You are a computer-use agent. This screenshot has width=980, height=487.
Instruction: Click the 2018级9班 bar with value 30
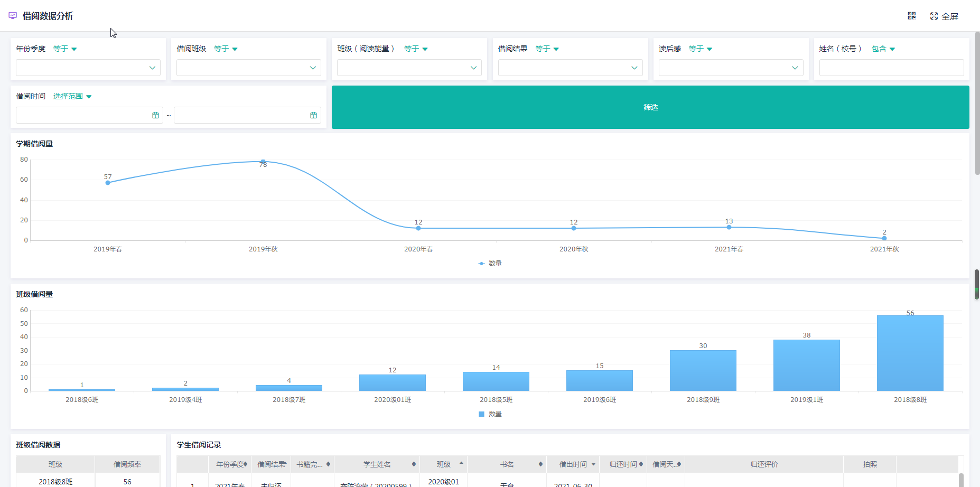click(703, 371)
